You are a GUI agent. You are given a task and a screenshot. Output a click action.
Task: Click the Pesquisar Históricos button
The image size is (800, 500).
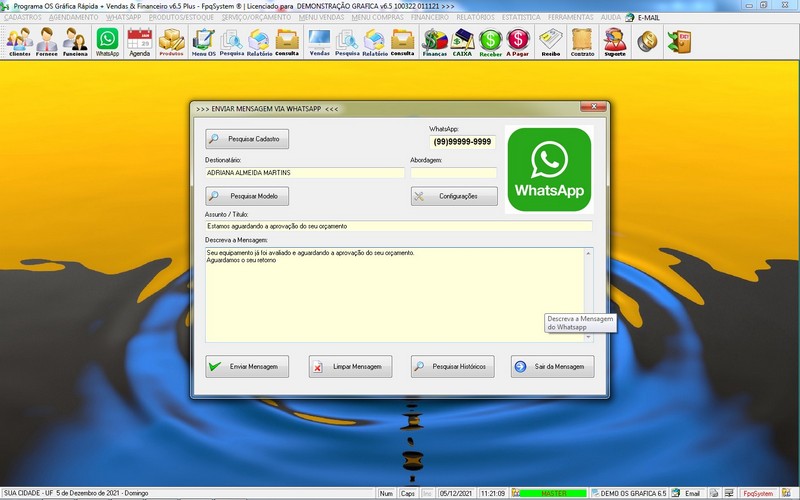453,366
